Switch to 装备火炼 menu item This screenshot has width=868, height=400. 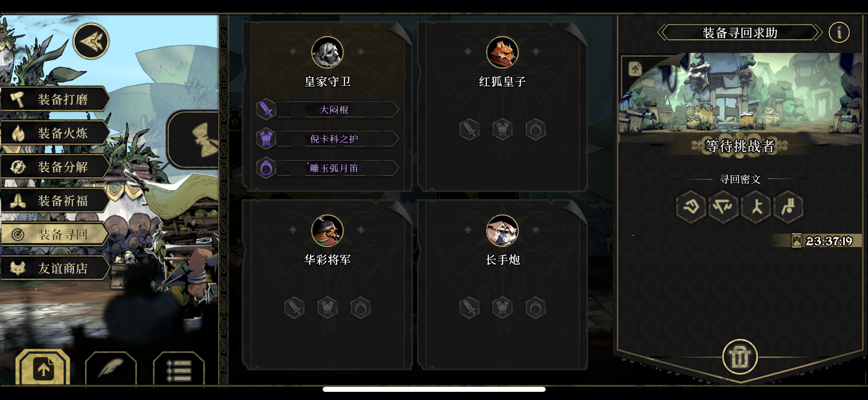(55, 133)
